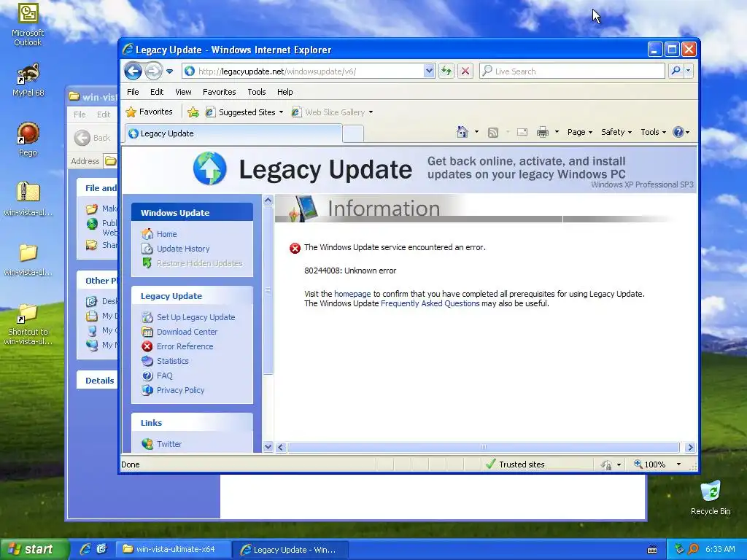Click the 6:33 AM system tray clock
This screenshot has width=747, height=560.
click(720, 549)
